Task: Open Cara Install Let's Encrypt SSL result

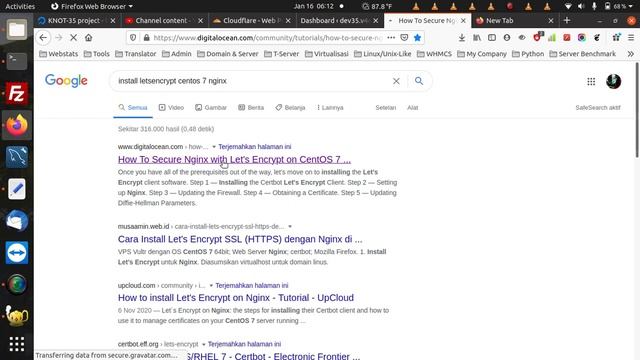Action: (240, 239)
